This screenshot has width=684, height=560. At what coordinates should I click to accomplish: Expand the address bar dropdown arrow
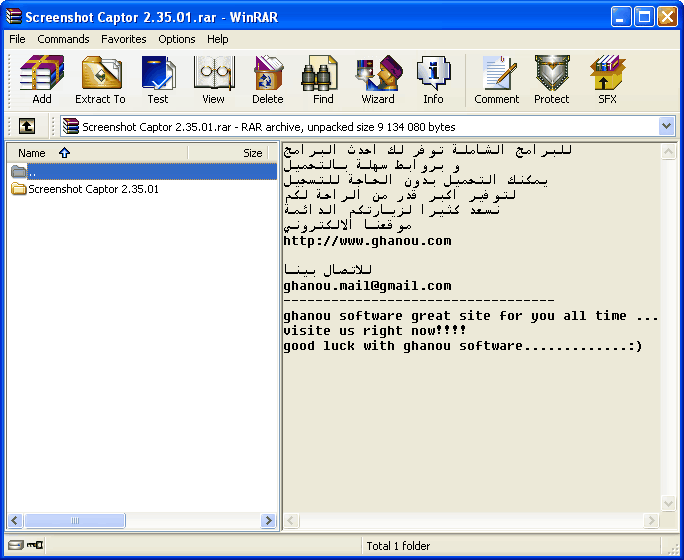(666, 126)
